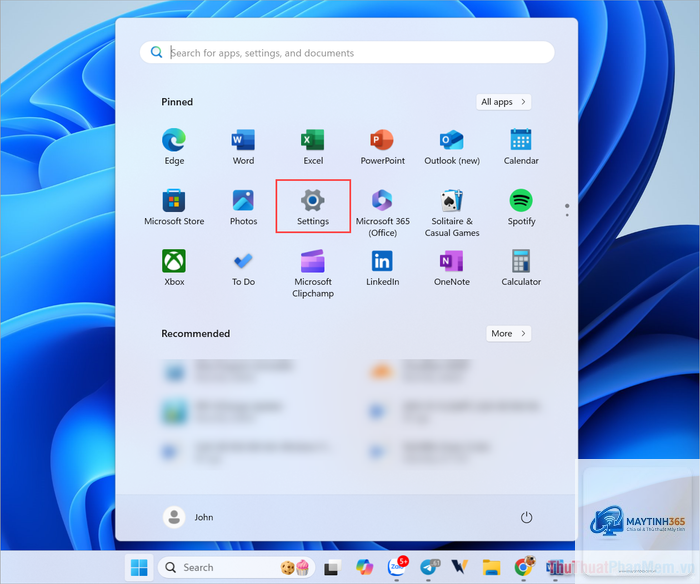The width and height of the screenshot is (700, 584).
Task: Click the 'Pinned' section heading
Action: click(177, 102)
